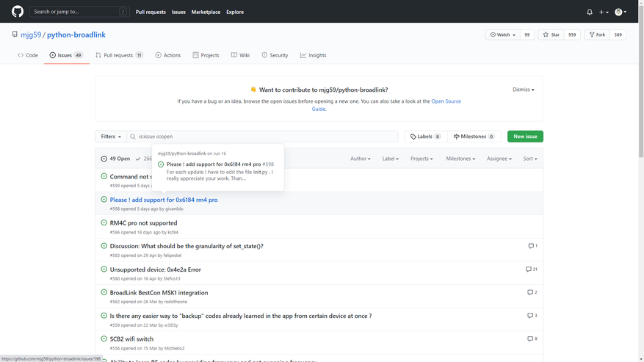
Task: View the 959 stargazers count
Action: (572, 35)
